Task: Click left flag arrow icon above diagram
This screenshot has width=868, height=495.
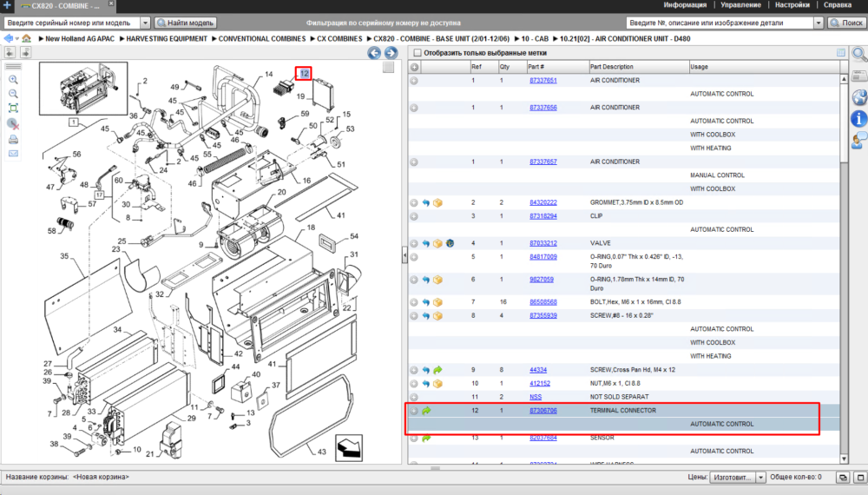Action: coord(10,53)
